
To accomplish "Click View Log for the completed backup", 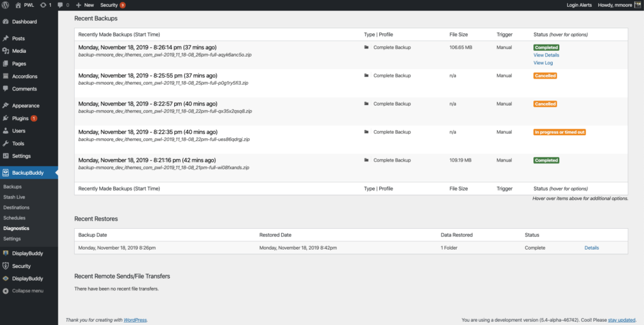I will [x=543, y=63].
